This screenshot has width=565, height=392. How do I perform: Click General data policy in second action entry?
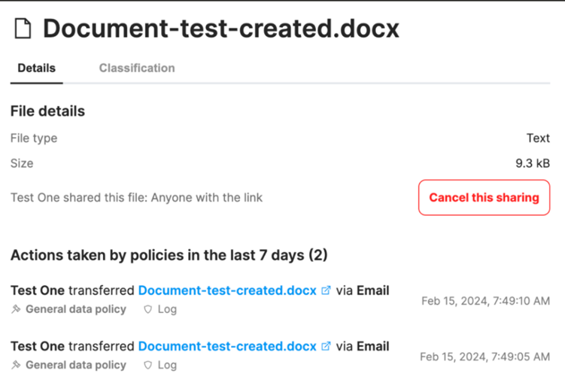coord(76,365)
